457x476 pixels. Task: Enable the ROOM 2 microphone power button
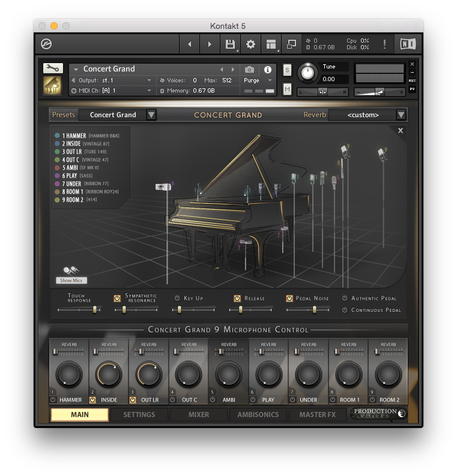pyautogui.click(x=372, y=400)
